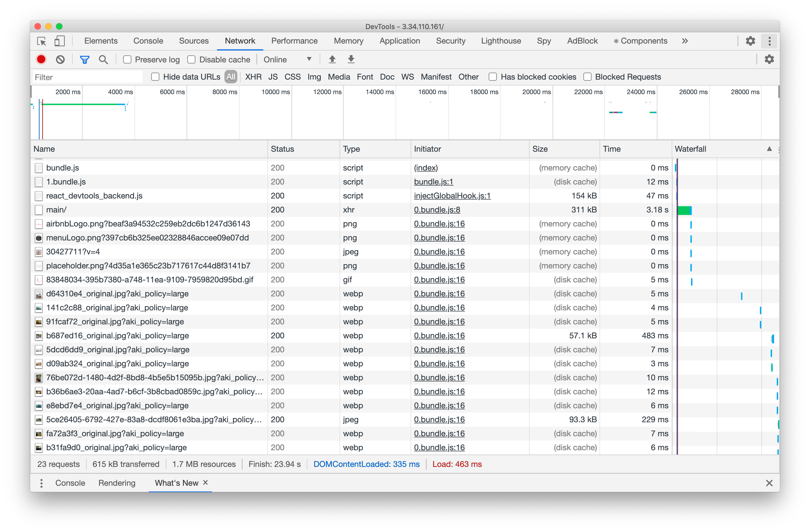Toggle the filter funnel icon

(x=84, y=59)
